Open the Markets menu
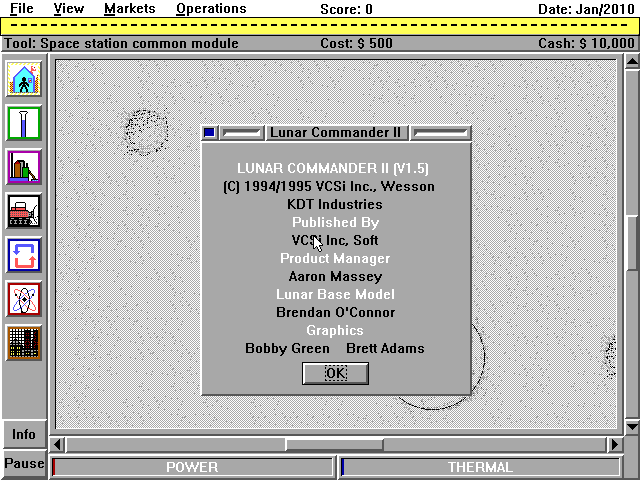 [x=130, y=9]
